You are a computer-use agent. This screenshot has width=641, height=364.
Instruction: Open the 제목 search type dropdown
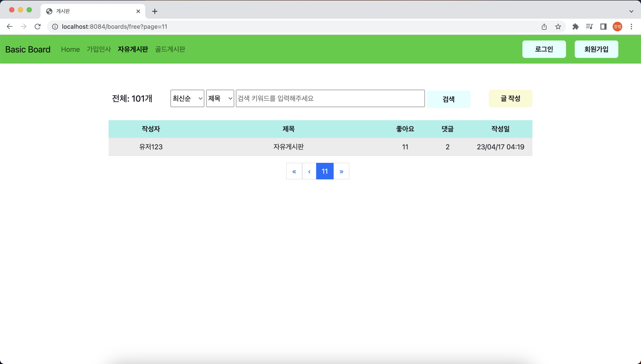[220, 98]
